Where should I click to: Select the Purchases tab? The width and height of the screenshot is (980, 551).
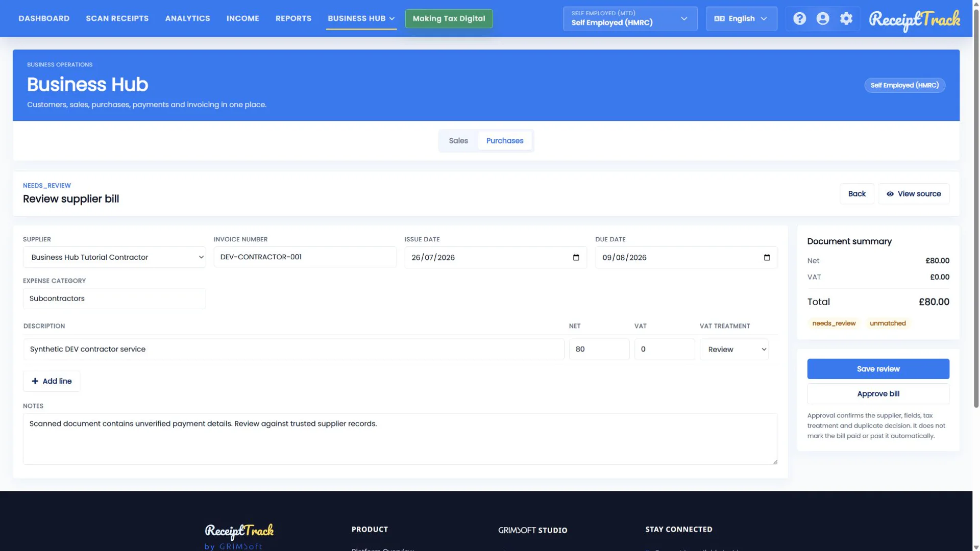tap(505, 141)
